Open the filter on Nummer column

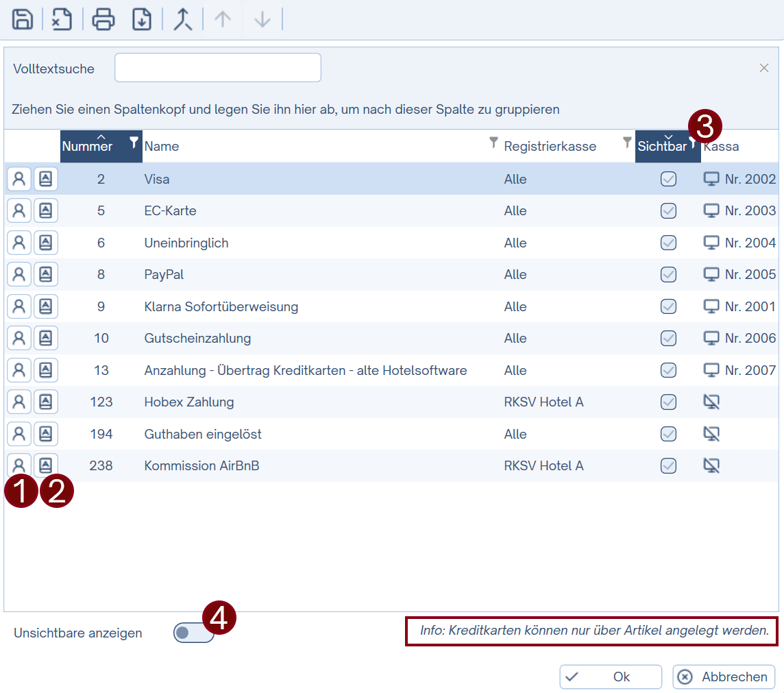tap(134, 143)
